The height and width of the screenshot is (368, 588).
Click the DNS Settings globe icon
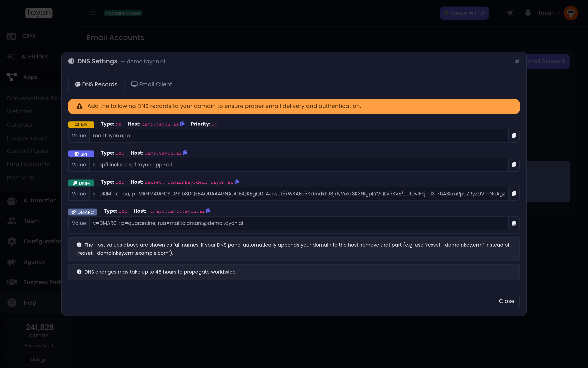(71, 61)
